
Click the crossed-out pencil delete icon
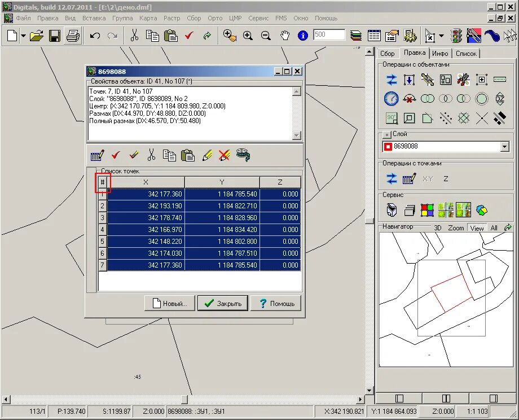click(x=225, y=155)
